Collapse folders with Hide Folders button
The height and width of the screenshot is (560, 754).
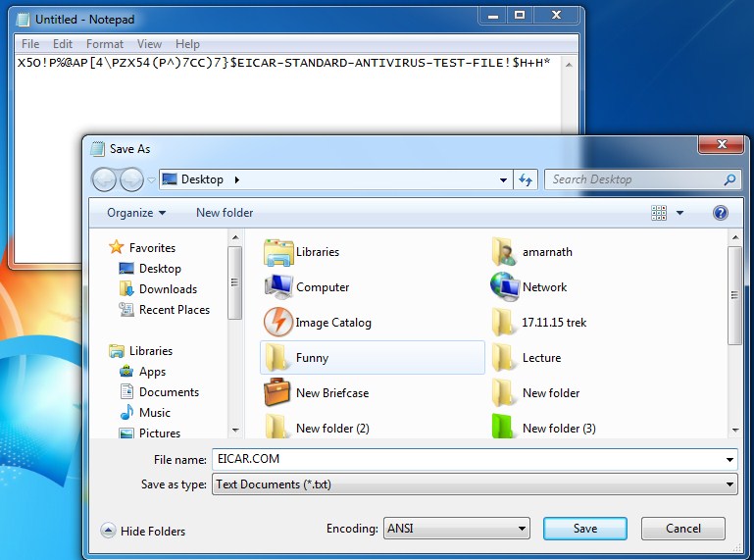tap(143, 531)
